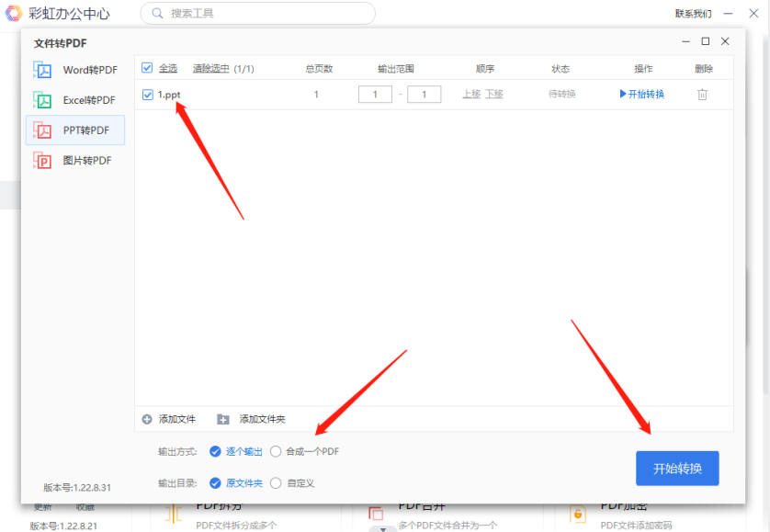
Task: Select PPT转PDF in the sidebar
Action: point(75,130)
